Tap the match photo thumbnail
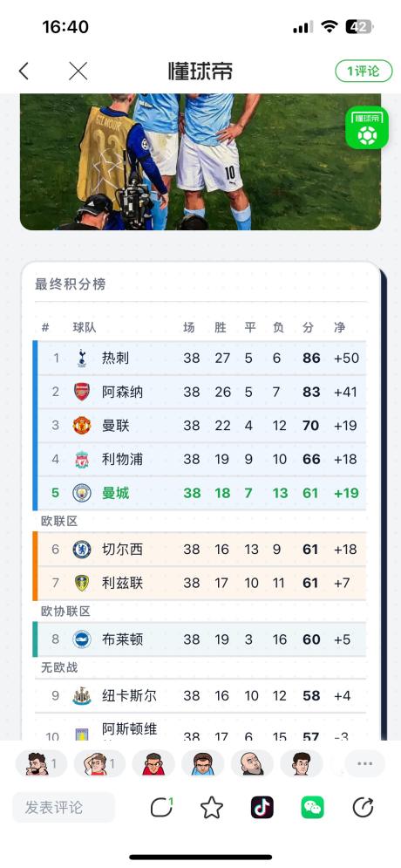Image resolution: width=401 pixels, height=868 pixels. 200,161
